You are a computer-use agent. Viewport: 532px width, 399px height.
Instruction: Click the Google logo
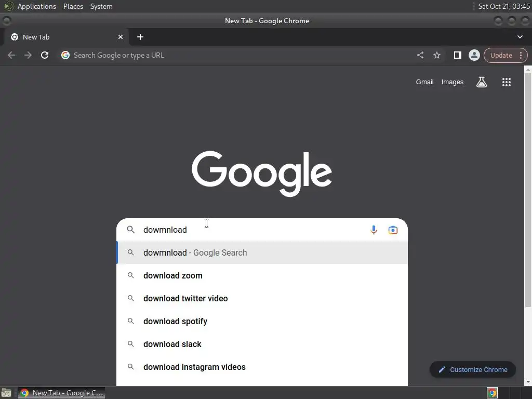click(262, 174)
